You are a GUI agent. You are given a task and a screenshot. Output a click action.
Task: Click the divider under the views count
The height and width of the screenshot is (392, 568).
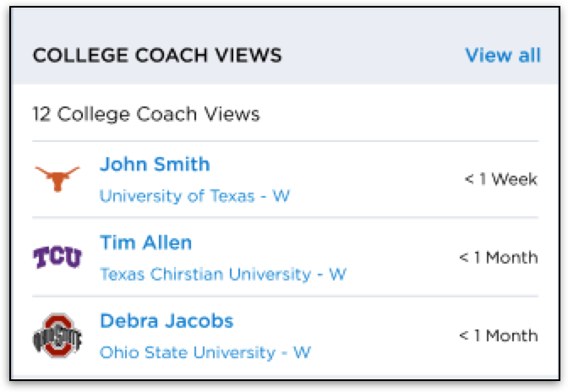(284, 140)
